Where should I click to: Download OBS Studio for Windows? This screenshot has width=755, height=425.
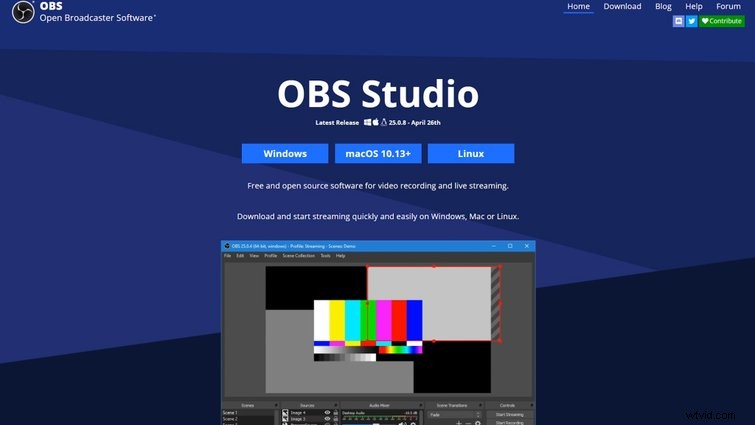285,154
